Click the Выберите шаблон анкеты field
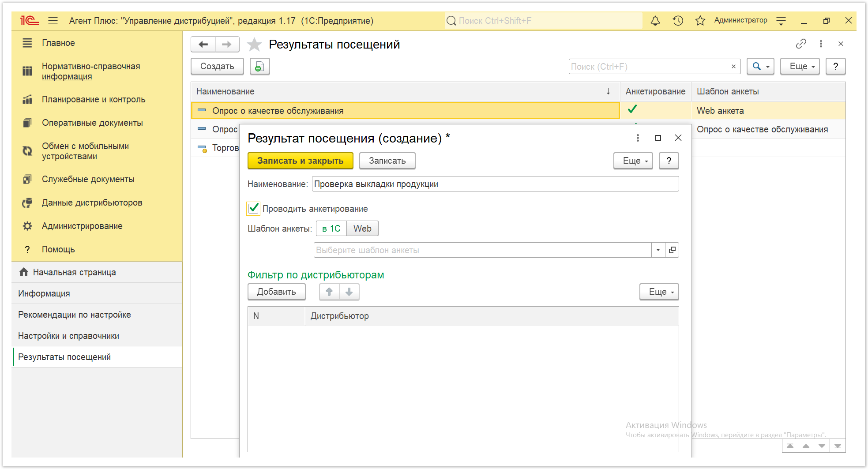 pos(482,250)
